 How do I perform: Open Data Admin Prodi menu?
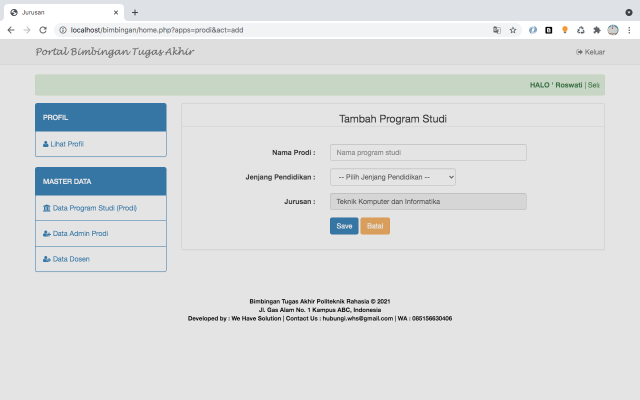80,234
